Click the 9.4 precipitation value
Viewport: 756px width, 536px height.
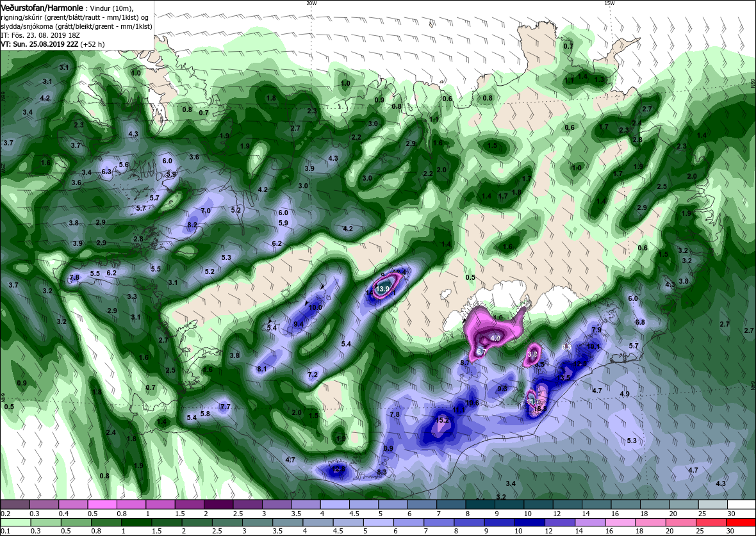[299, 325]
